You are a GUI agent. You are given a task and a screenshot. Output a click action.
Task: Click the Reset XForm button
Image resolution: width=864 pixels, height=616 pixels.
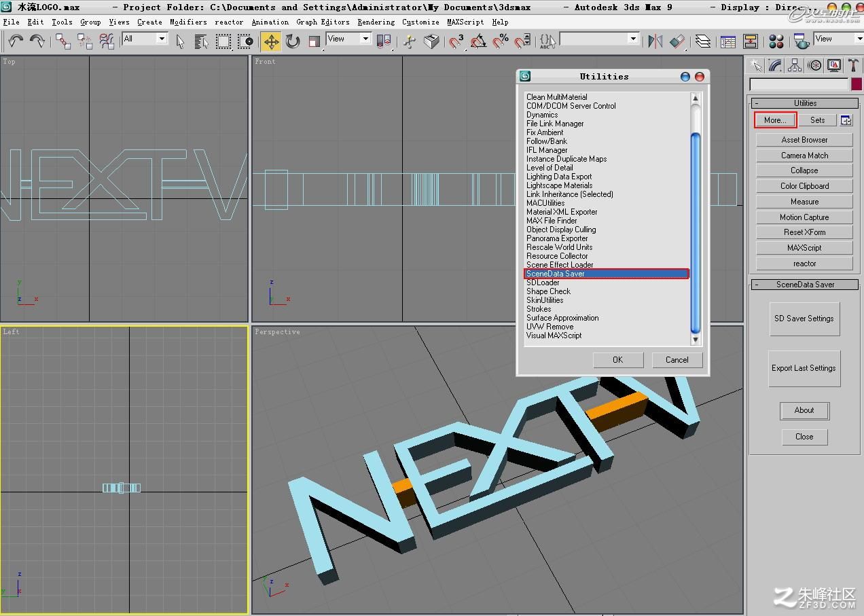point(804,232)
